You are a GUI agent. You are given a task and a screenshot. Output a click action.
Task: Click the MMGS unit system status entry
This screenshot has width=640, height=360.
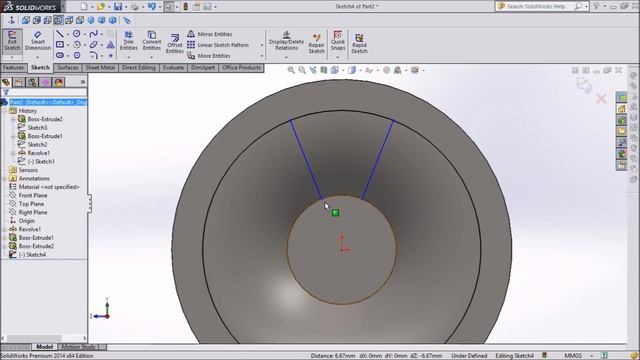pyautogui.click(x=573, y=356)
